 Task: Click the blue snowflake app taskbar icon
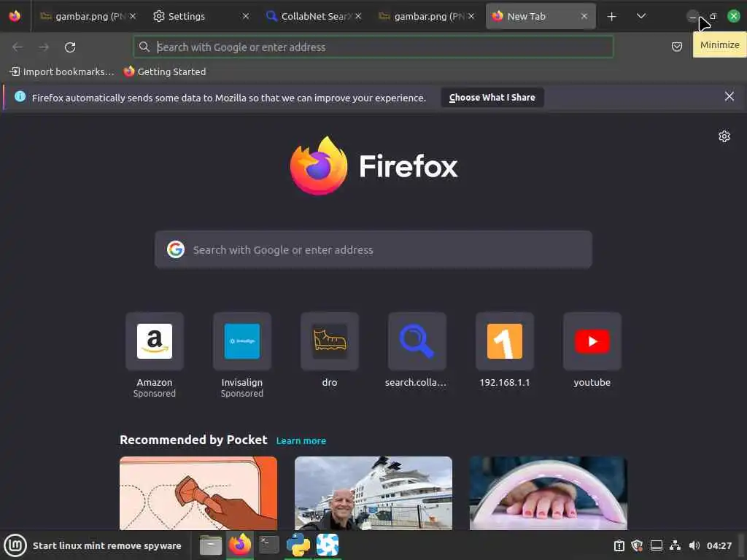(328, 545)
